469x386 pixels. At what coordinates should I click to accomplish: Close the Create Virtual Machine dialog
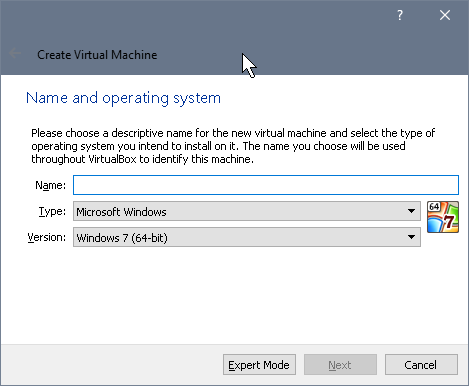445,15
